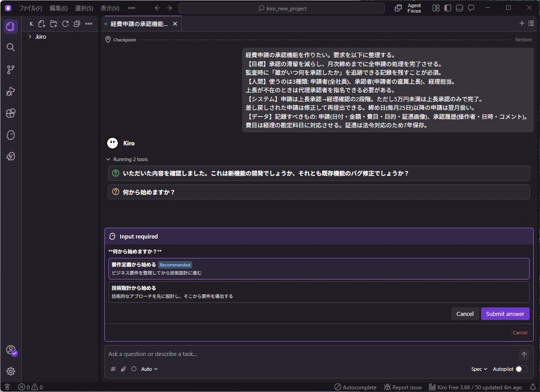Toggle the Autopilot switch
Image resolution: width=540 pixels, height=392 pixels.
coord(522,369)
